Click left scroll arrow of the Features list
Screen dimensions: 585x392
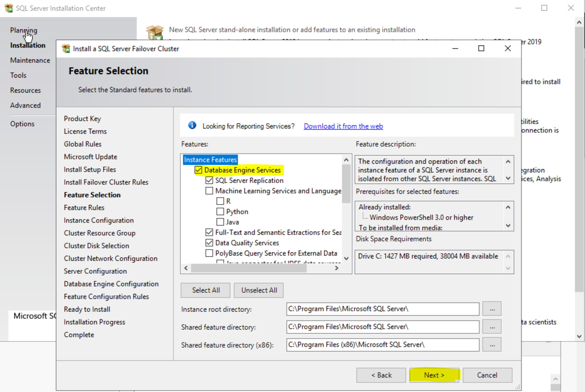pyautogui.click(x=186, y=268)
